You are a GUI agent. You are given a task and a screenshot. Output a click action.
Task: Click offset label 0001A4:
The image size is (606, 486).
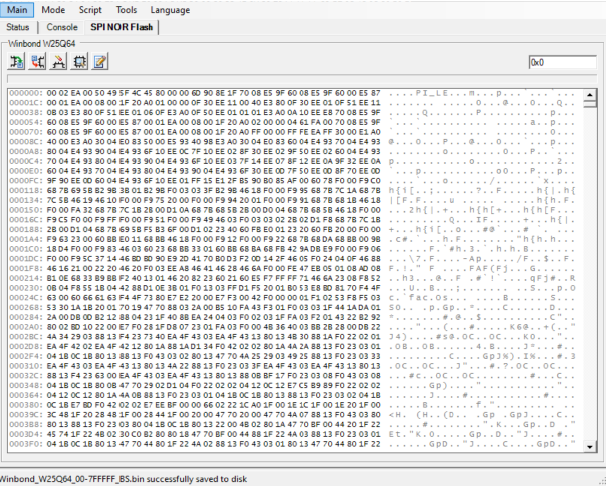click(26, 239)
